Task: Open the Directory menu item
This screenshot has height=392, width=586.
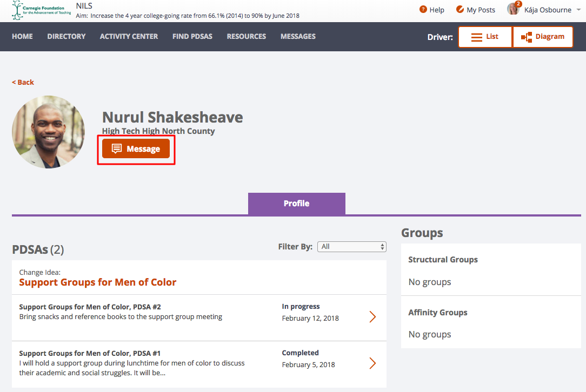Action: coord(66,37)
